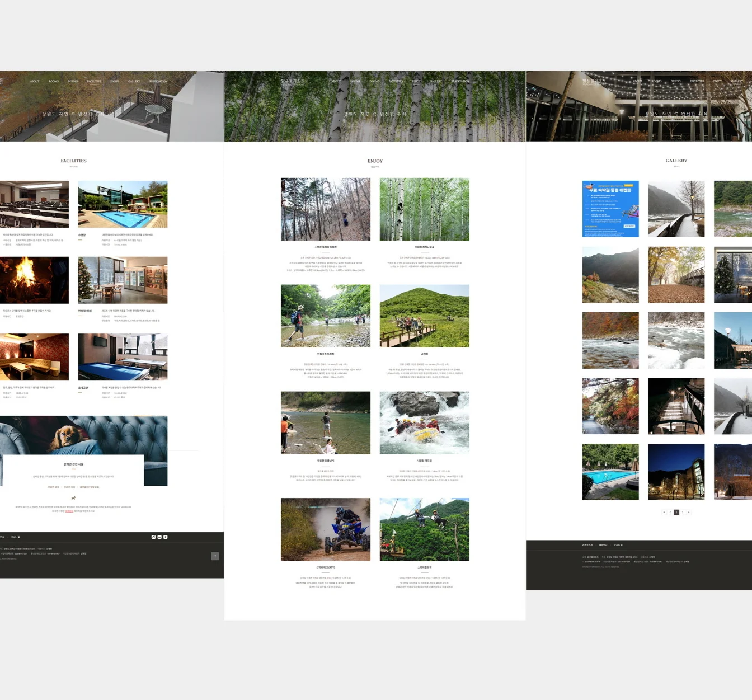
Task: Open the ATV quad bike photo
Action: (326, 529)
